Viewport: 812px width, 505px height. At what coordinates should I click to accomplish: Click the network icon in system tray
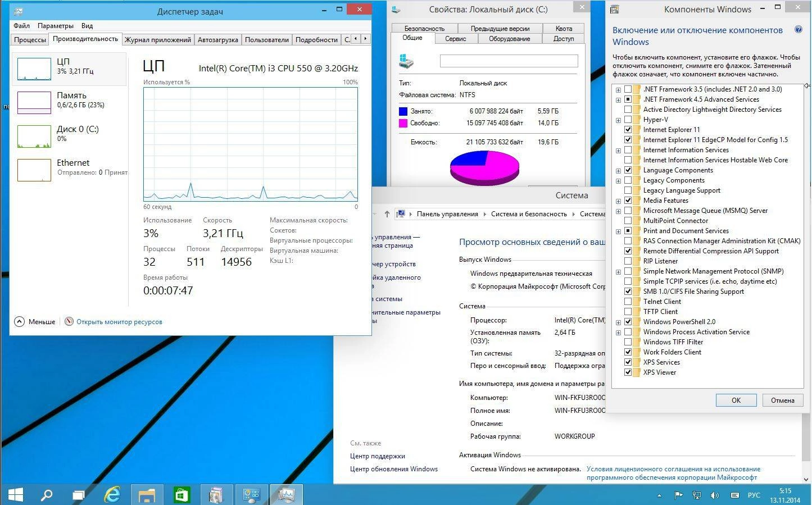pyautogui.click(x=697, y=495)
